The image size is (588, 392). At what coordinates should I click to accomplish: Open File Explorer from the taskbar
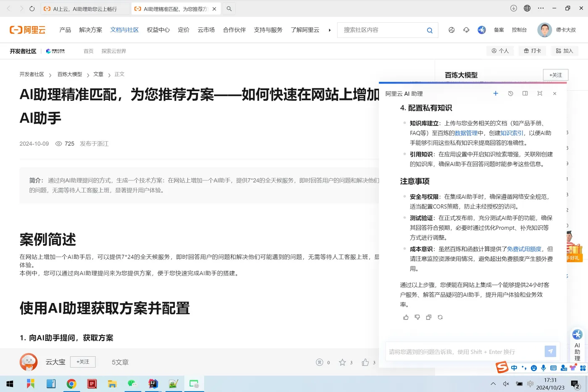coord(112,384)
